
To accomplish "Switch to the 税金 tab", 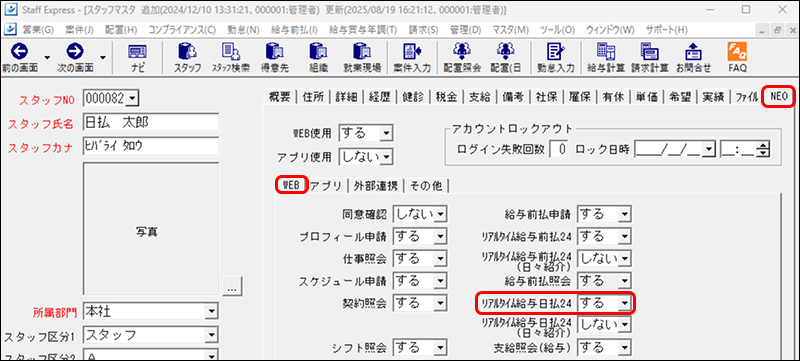I will point(446,96).
